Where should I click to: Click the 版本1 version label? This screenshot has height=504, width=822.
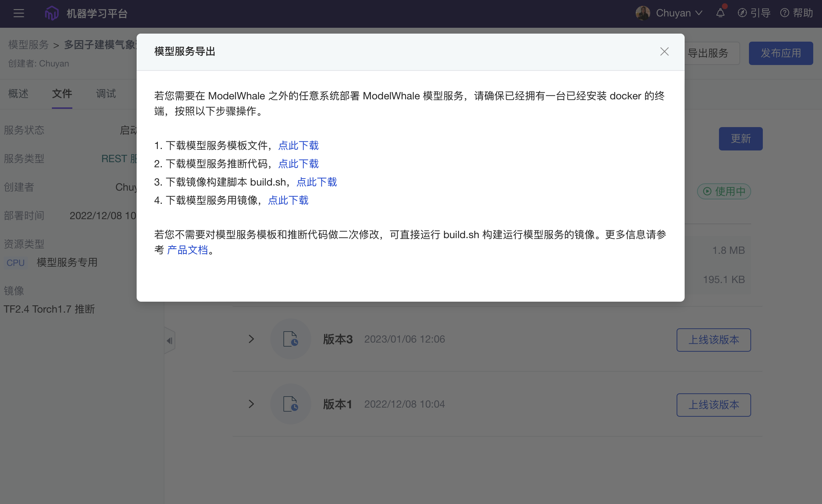click(x=338, y=404)
